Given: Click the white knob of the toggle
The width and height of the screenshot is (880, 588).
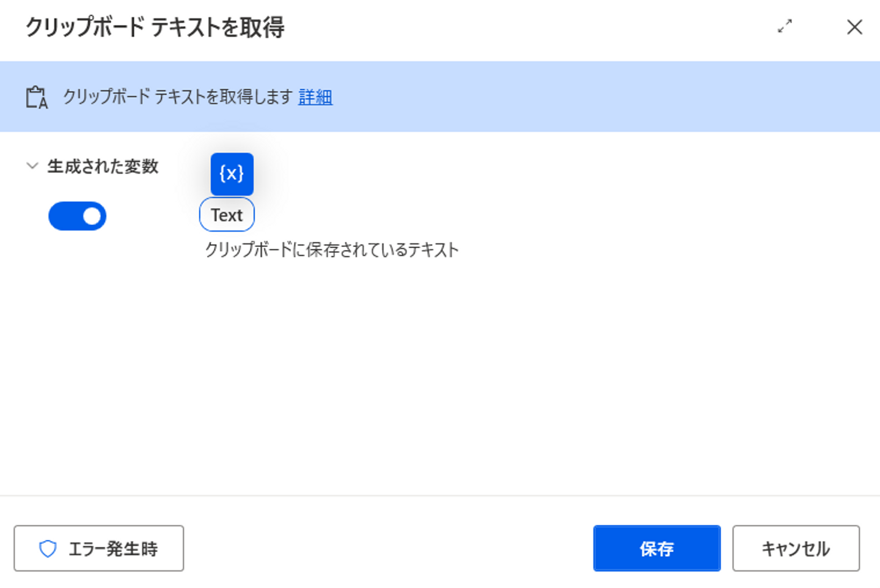Looking at the screenshot, I should [x=92, y=216].
